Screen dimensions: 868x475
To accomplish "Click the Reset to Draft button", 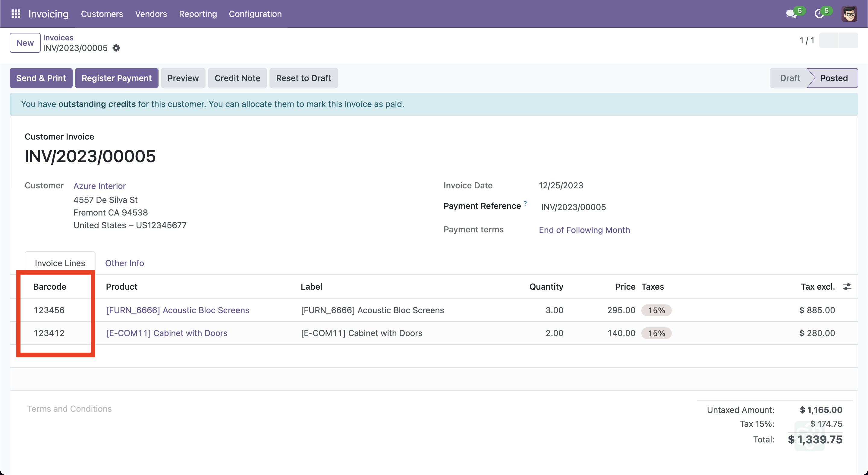I will click(x=303, y=78).
